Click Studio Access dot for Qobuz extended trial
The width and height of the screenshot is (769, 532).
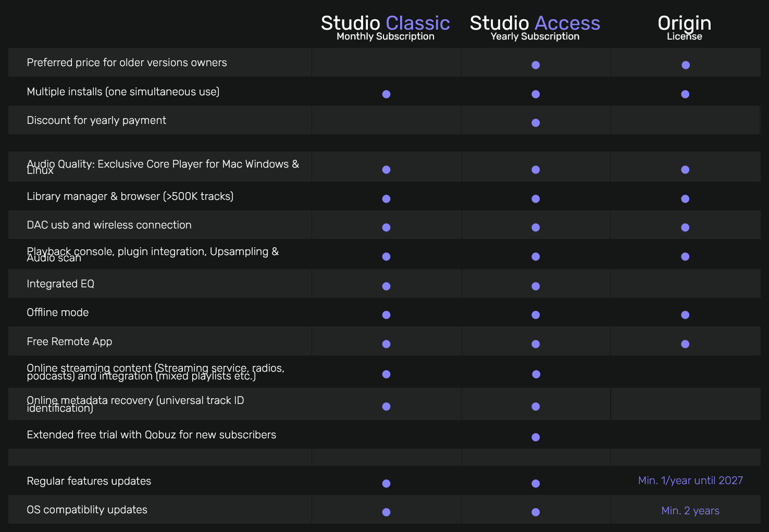(x=536, y=437)
